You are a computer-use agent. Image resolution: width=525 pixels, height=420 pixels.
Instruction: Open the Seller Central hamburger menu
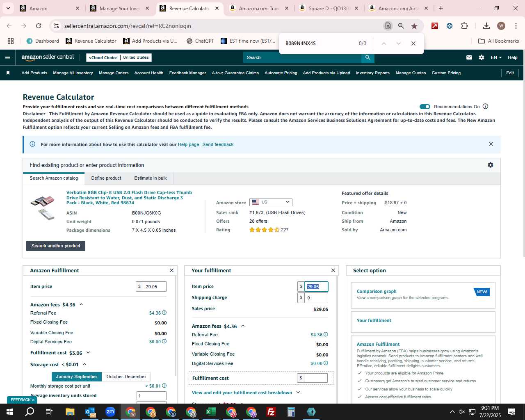(7, 57)
